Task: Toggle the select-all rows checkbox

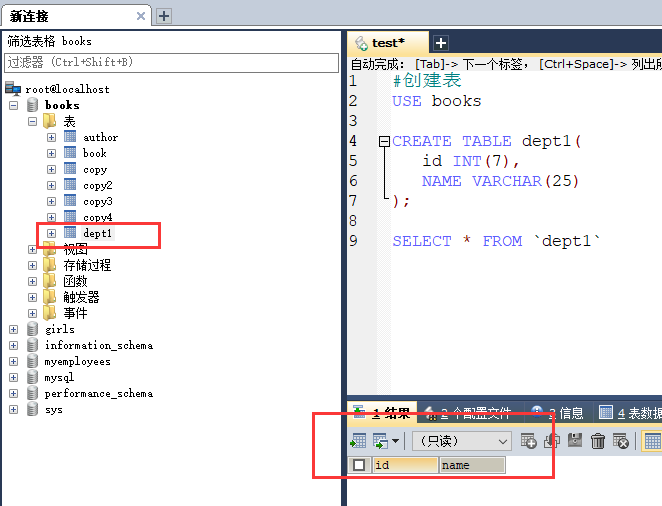Action: coord(359,465)
